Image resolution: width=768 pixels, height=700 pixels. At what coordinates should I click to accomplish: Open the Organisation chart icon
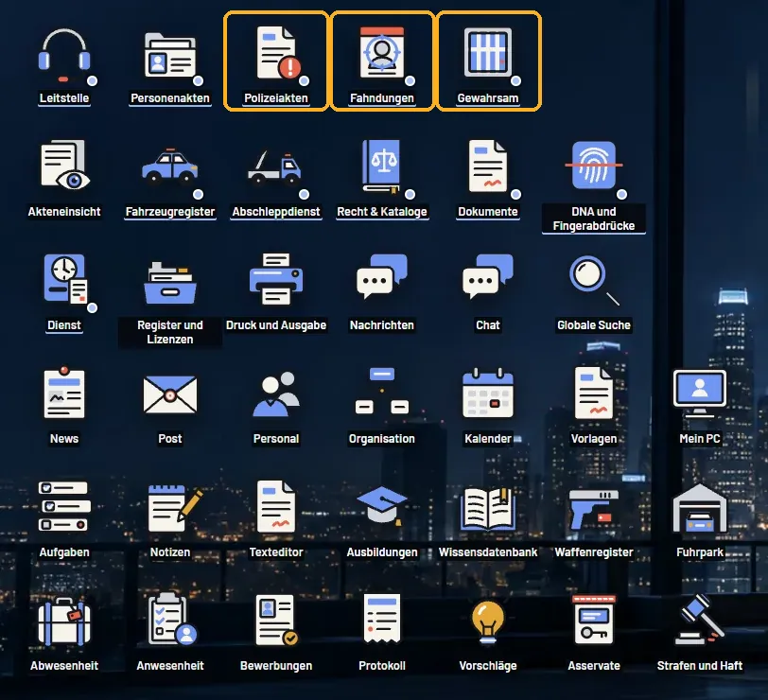(382, 392)
